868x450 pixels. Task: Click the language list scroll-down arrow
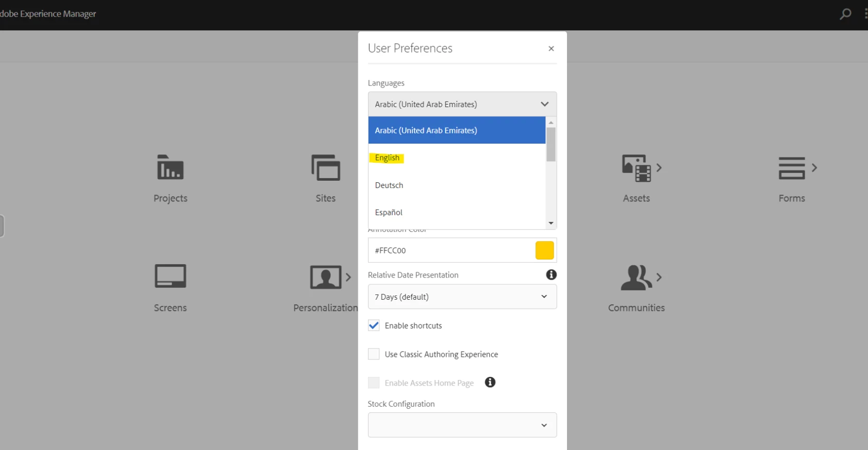(551, 223)
